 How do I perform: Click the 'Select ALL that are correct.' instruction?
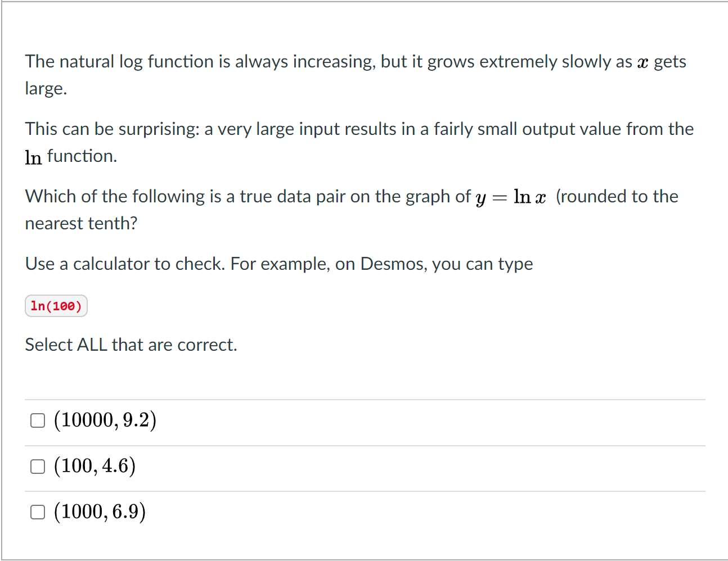(x=131, y=345)
